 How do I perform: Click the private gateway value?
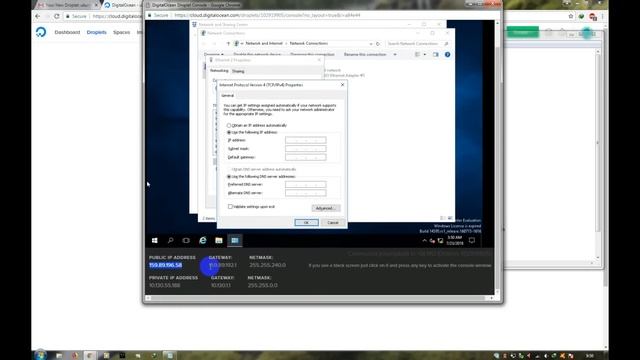click(221, 285)
